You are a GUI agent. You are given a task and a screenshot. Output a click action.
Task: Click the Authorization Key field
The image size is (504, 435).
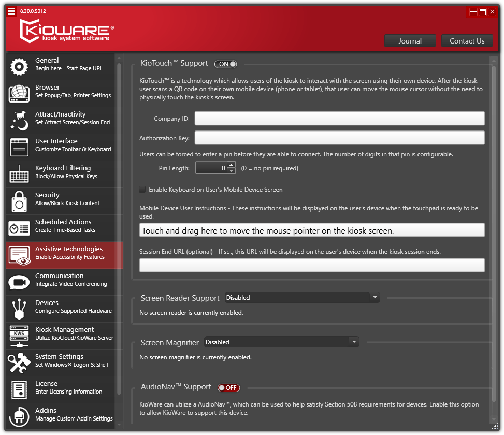339,138
